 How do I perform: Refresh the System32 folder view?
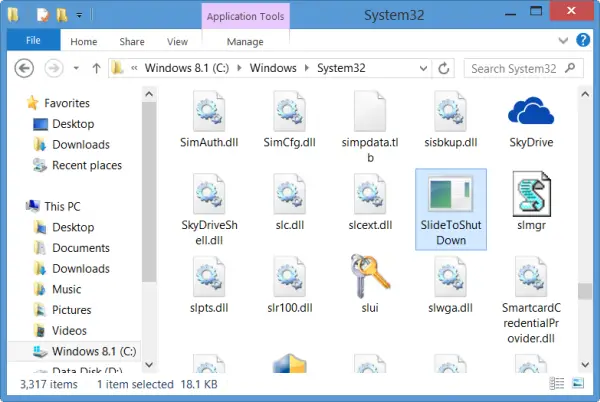point(443,68)
